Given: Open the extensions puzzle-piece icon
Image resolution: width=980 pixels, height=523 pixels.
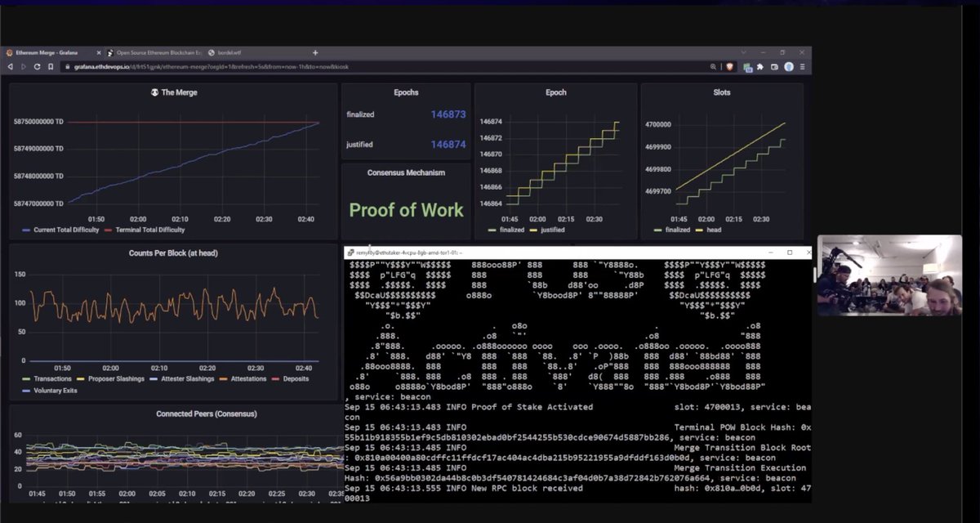Looking at the screenshot, I should [x=760, y=66].
